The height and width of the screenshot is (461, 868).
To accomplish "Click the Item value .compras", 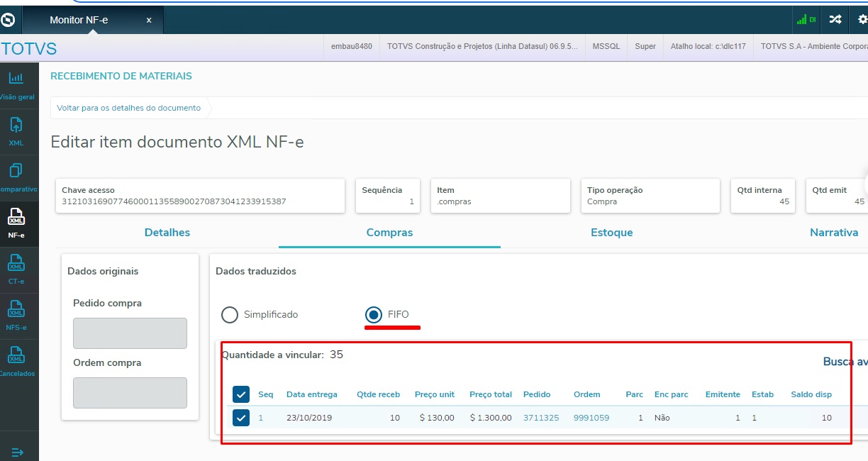I will click(454, 201).
